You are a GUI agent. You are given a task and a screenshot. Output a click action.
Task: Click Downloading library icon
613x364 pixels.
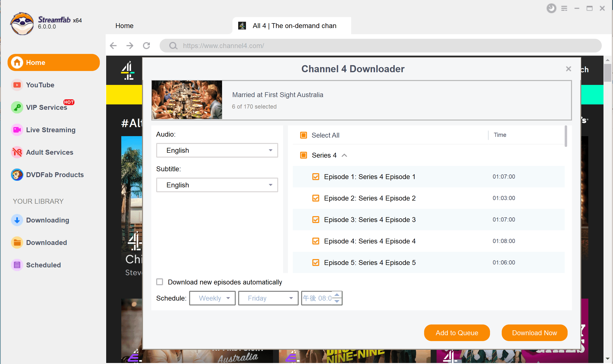click(16, 220)
